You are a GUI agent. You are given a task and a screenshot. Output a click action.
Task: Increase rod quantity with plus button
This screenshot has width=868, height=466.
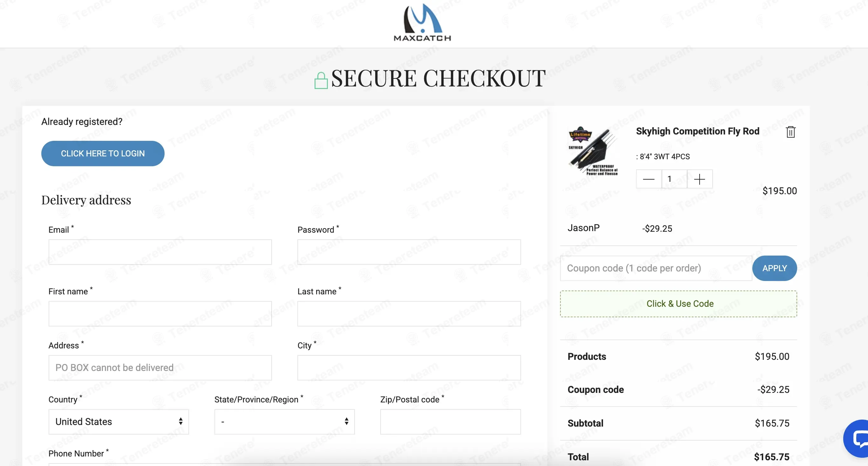click(x=700, y=179)
